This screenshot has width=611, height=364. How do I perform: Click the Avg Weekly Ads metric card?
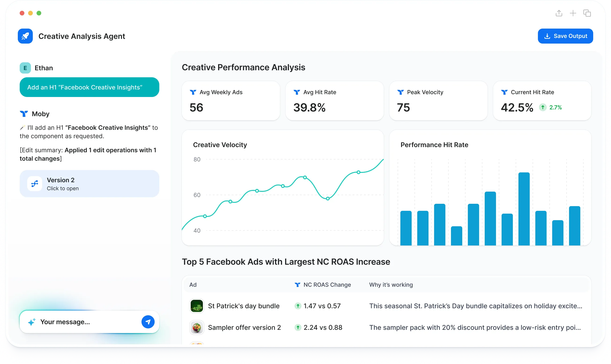coord(231,101)
